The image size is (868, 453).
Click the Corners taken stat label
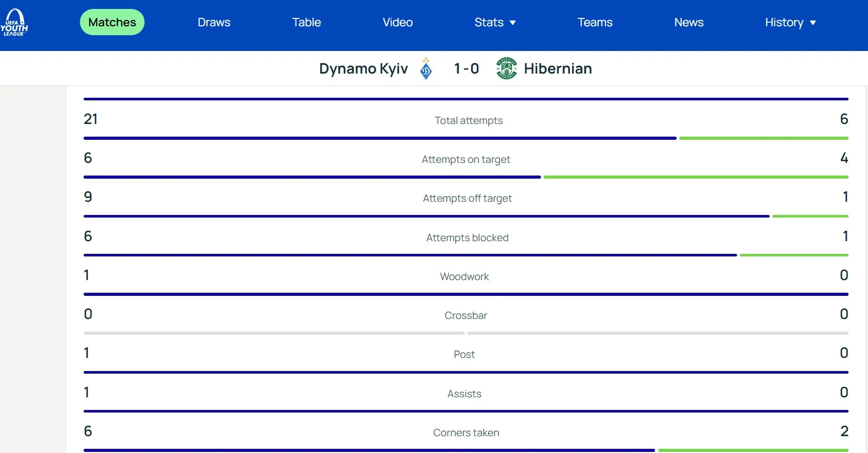click(466, 433)
